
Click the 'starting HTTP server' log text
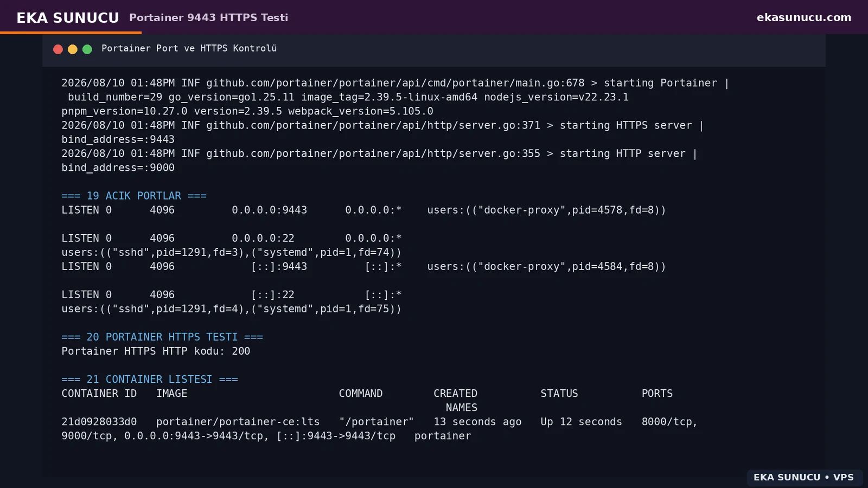[x=623, y=153]
